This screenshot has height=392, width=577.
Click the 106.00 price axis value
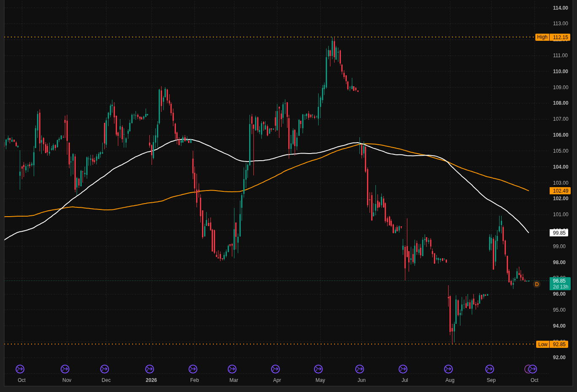coord(560,135)
